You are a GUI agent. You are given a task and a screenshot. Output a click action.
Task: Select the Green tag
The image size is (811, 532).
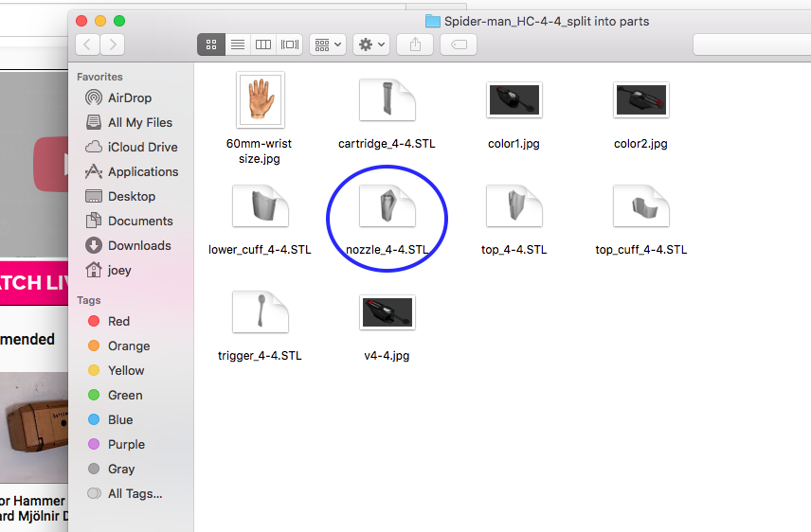116,395
